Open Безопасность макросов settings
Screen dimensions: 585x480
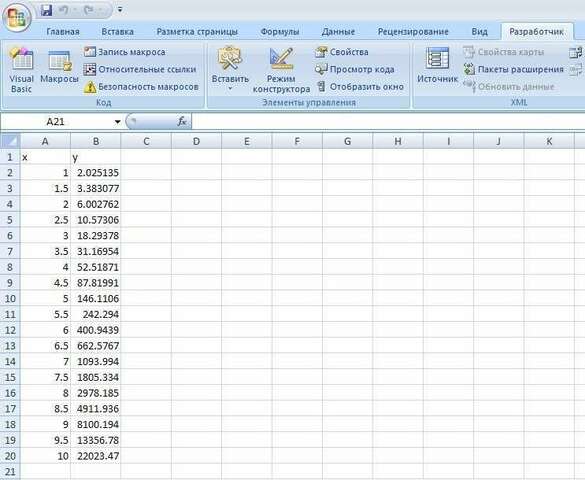coord(141,87)
